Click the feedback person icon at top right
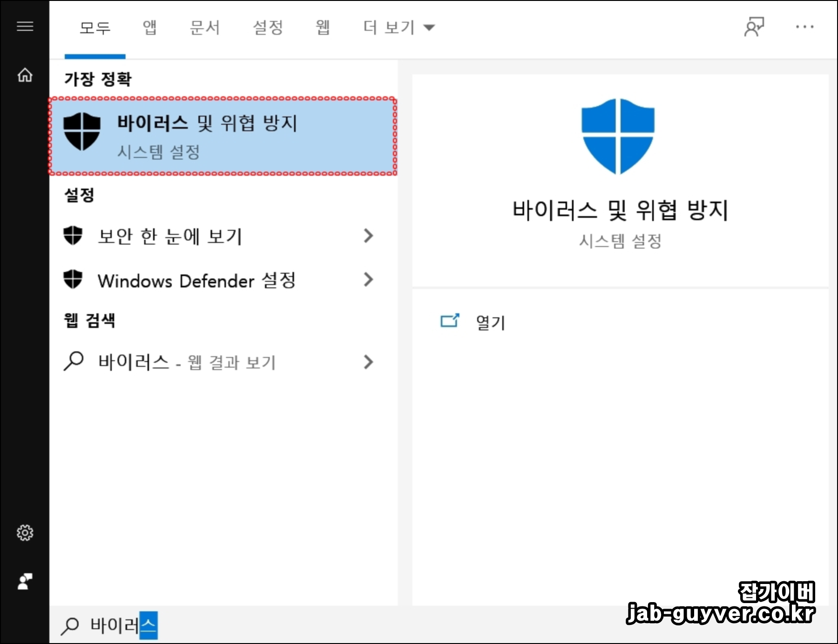This screenshot has width=838, height=644. point(754,27)
